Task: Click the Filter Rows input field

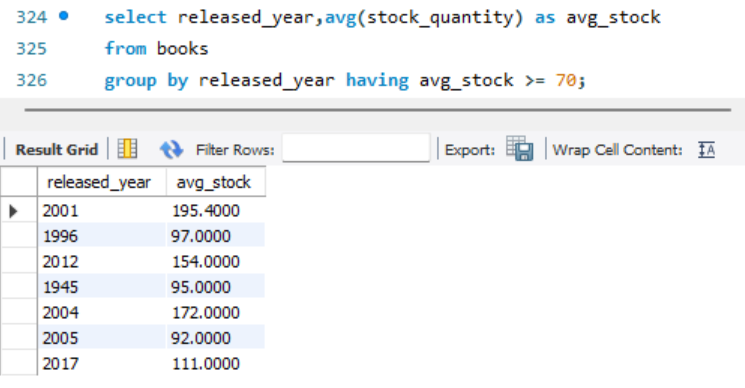Action: point(356,148)
